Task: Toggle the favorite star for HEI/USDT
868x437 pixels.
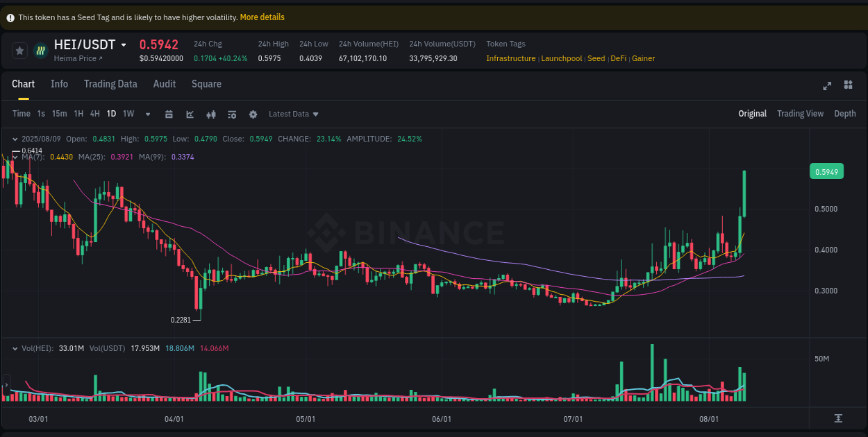Action: [x=19, y=50]
